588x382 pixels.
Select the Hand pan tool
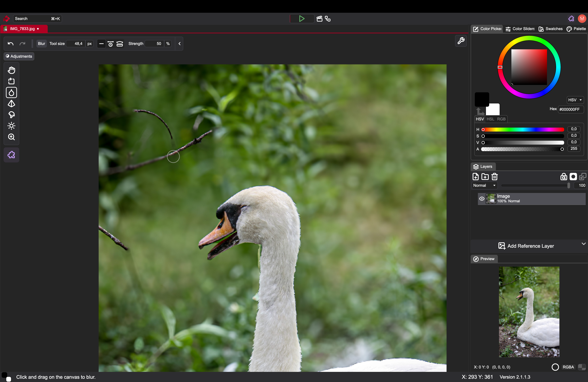[11, 70]
